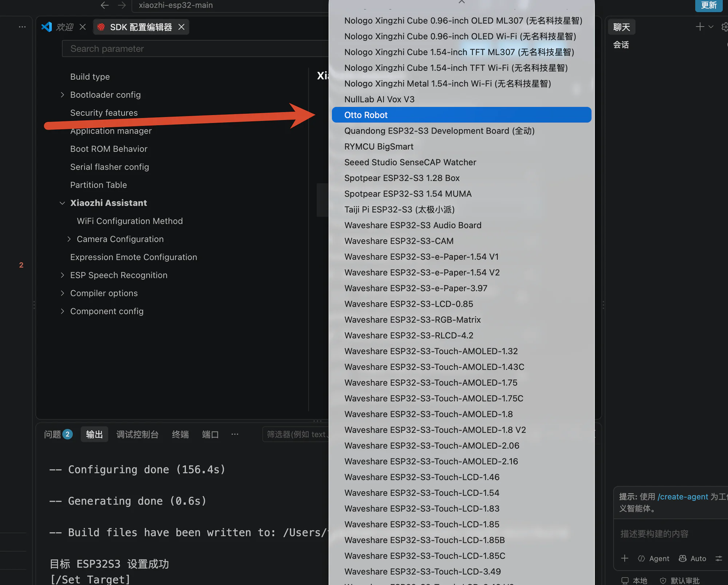Open Serial flasher config section
Screen dimensions: 728x585
coord(109,167)
